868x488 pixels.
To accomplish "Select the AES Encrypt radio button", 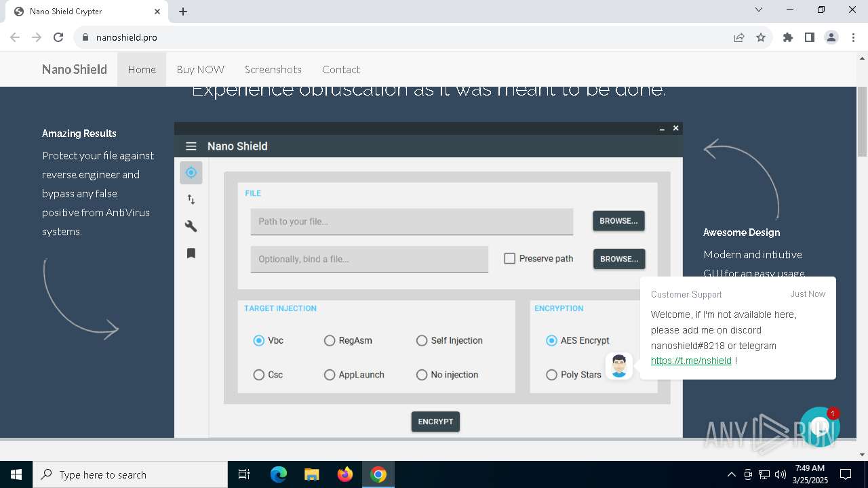I will click(x=551, y=340).
